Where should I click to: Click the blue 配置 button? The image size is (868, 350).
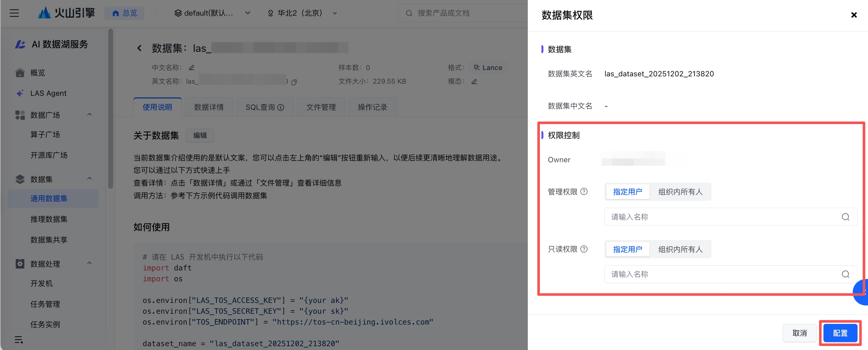[x=840, y=333]
